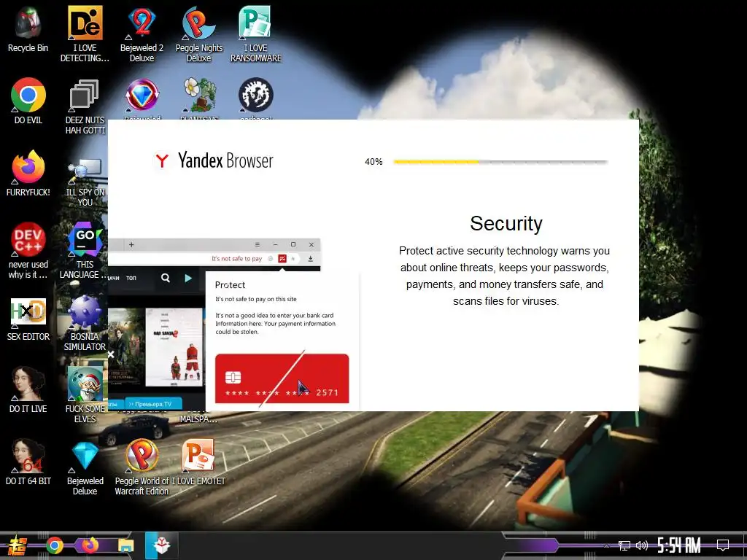
Task: Click the 5:54 AM taskbar clock
Action: (x=679, y=545)
